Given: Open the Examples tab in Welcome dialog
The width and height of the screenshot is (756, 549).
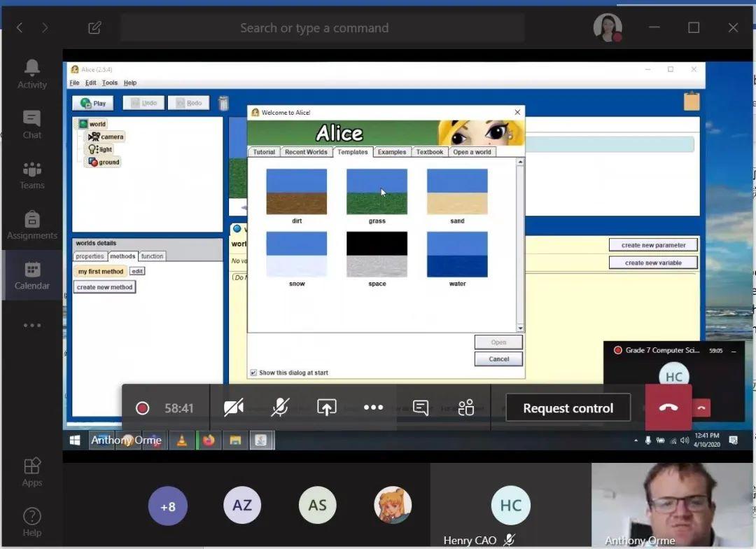Looking at the screenshot, I should pyautogui.click(x=391, y=152).
